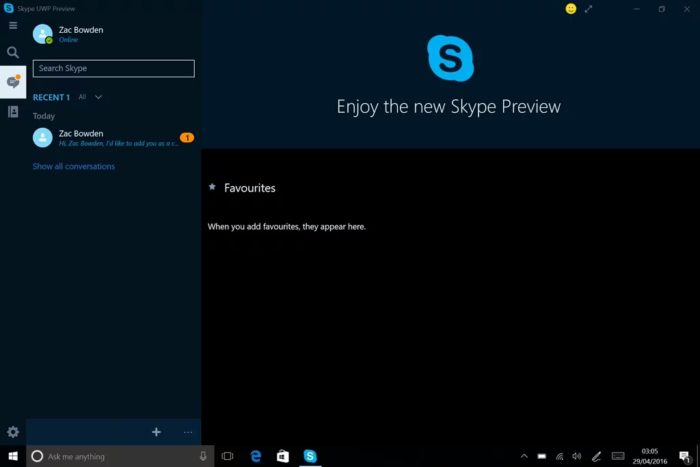Expand the All filter dropdown chevron
700x467 pixels.
coord(98,97)
